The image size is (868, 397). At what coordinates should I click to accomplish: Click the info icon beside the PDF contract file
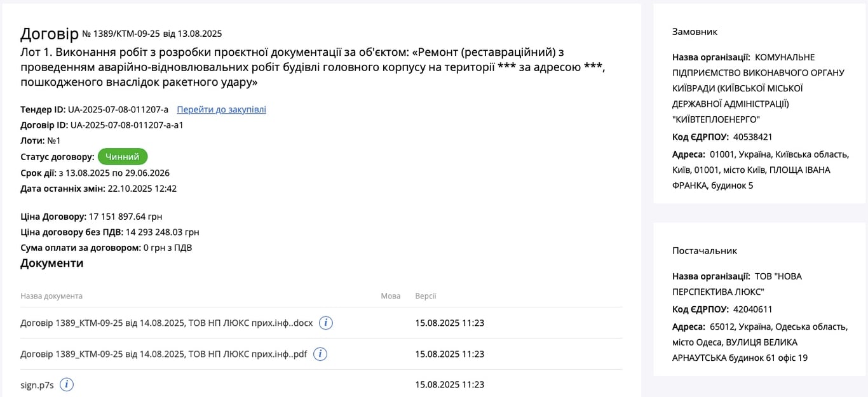coord(320,354)
